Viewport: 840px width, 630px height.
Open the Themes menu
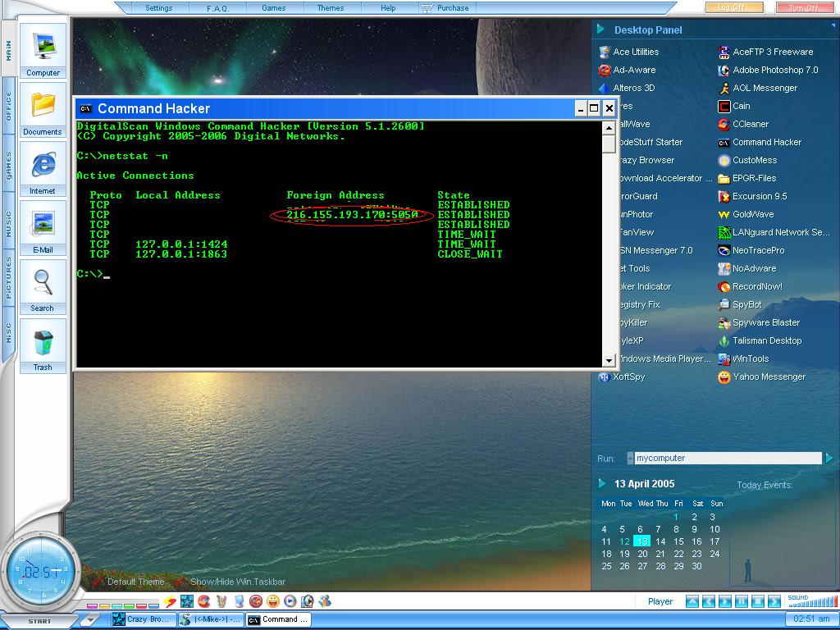331,8
